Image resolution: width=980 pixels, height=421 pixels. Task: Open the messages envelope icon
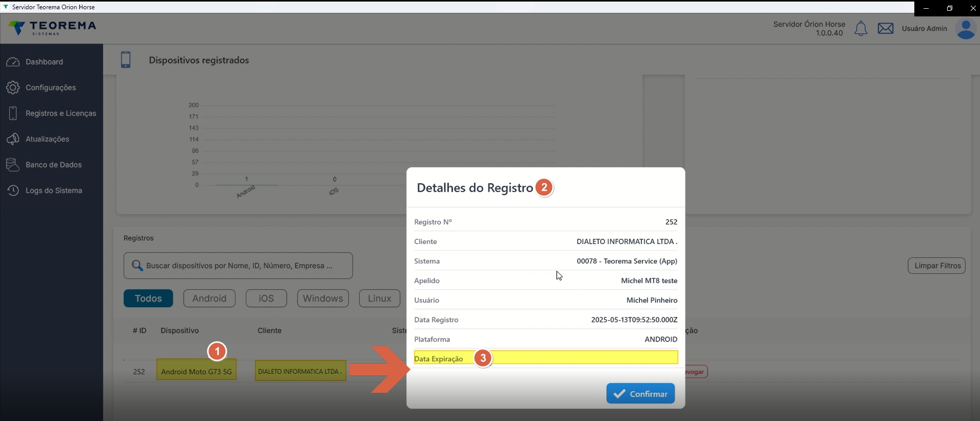pyautogui.click(x=886, y=28)
